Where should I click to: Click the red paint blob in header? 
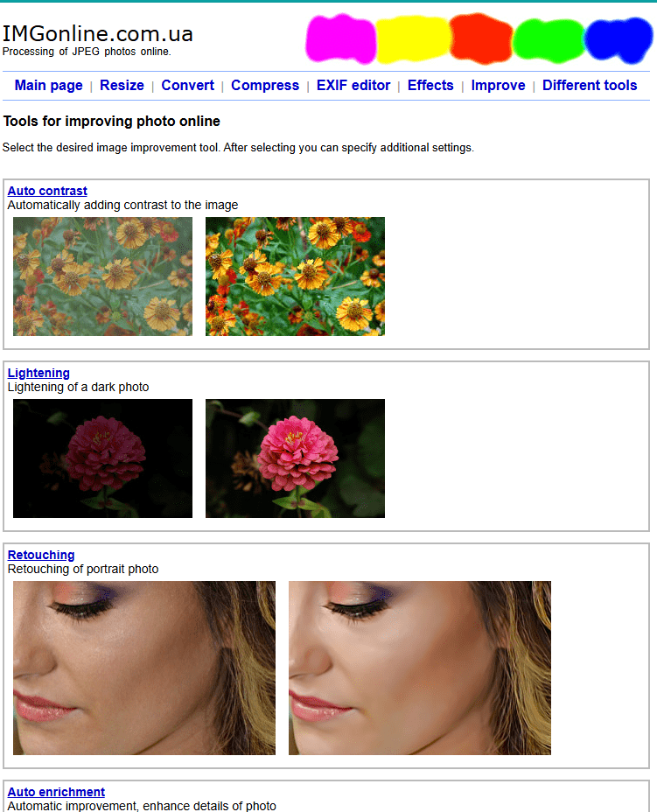(481, 38)
